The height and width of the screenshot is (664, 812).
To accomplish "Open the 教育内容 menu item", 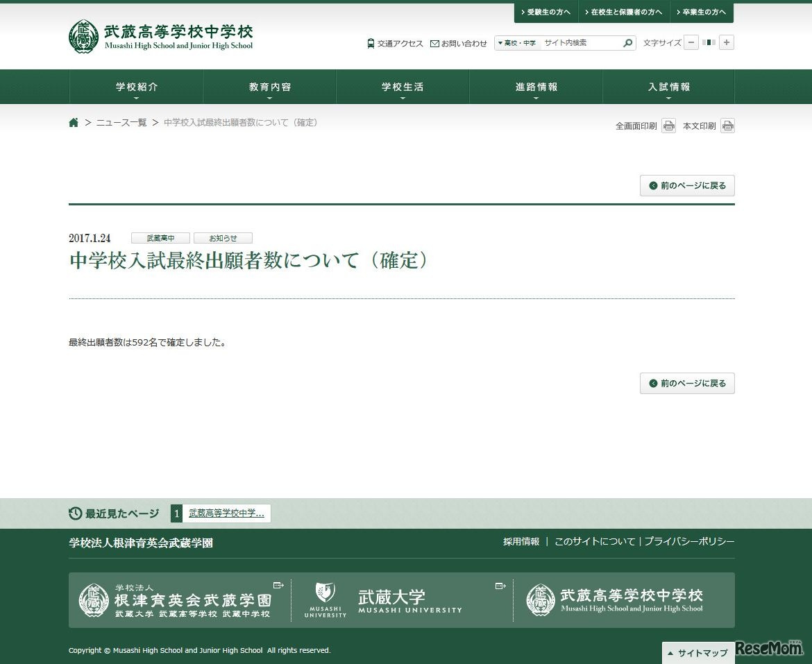I will point(269,87).
